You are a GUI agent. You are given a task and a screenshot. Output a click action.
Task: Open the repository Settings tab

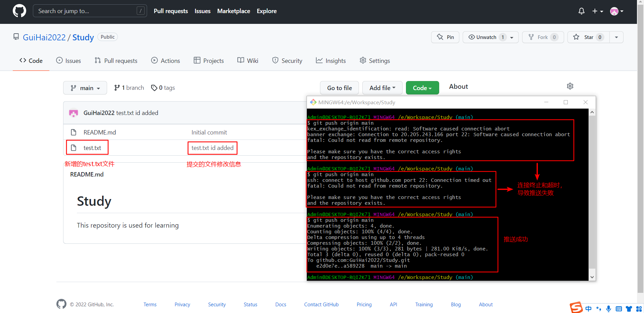pos(375,61)
